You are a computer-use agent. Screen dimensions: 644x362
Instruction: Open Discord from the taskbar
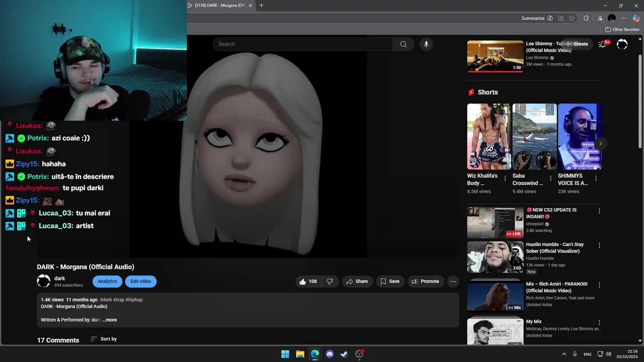[x=330, y=354]
